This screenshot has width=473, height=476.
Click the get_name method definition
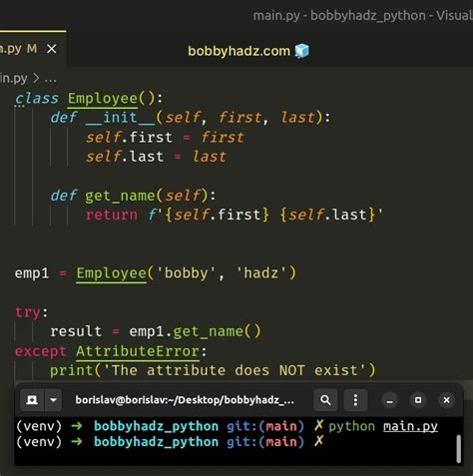click(x=120, y=196)
